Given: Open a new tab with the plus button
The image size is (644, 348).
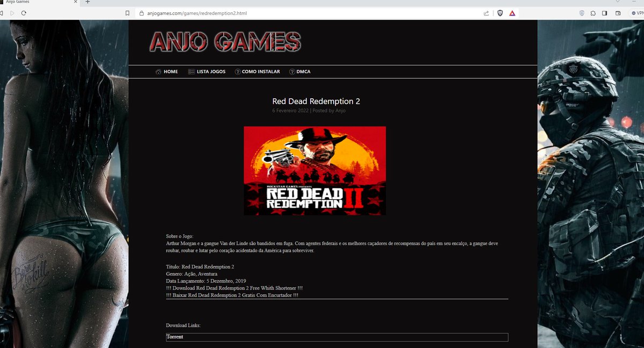Looking at the screenshot, I should coord(87,2).
